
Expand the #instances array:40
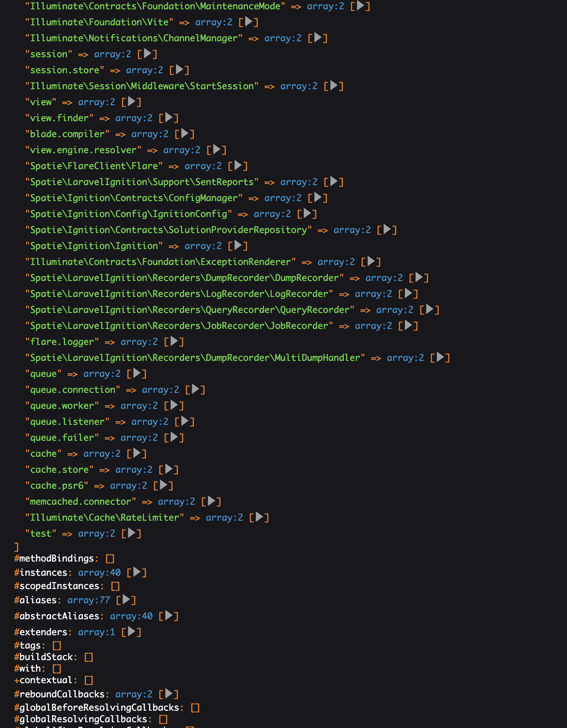[137, 573]
